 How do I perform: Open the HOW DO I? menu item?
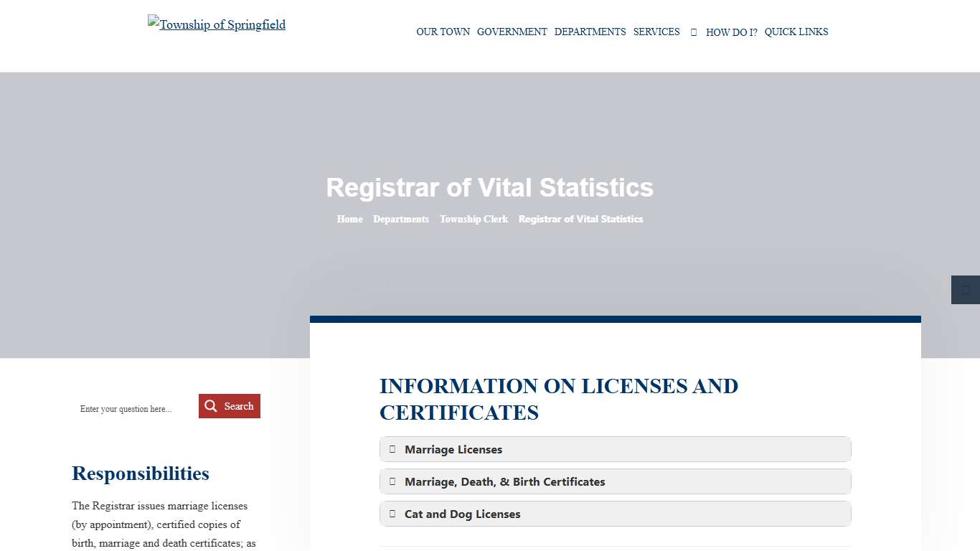point(731,32)
